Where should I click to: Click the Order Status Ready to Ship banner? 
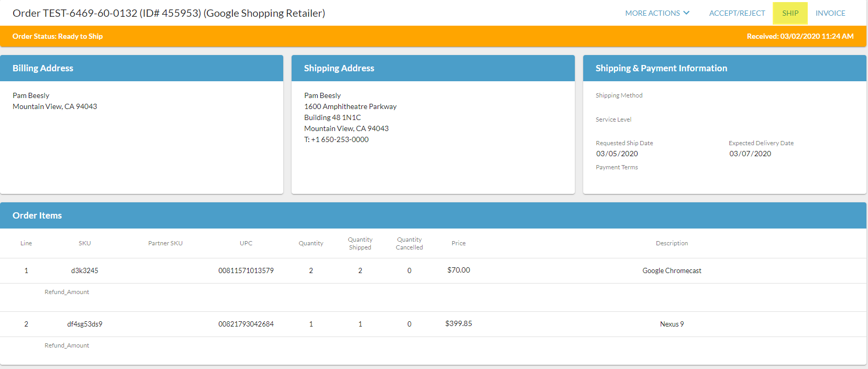click(x=58, y=36)
